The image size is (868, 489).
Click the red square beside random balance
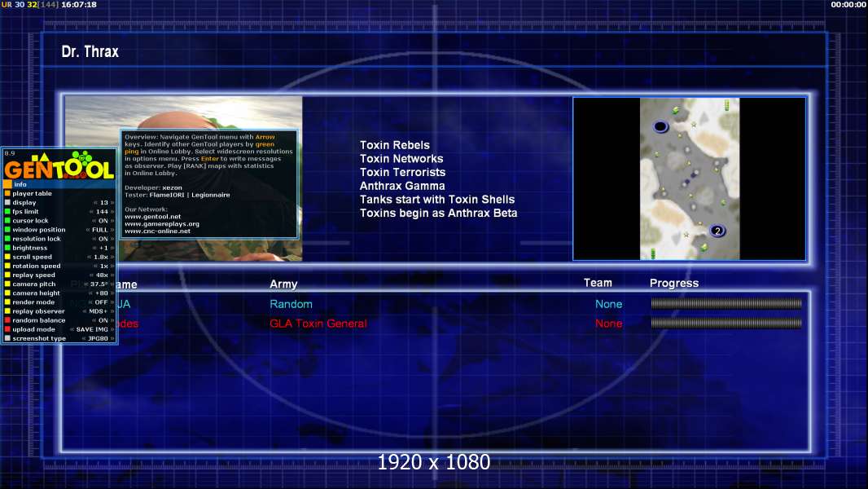(x=7, y=320)
